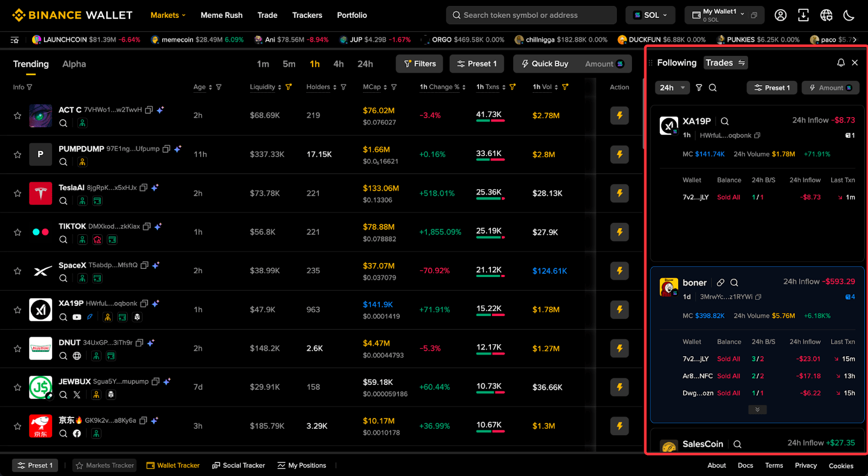Open 京东 Facebook link icon

click(x=77, y=433)
